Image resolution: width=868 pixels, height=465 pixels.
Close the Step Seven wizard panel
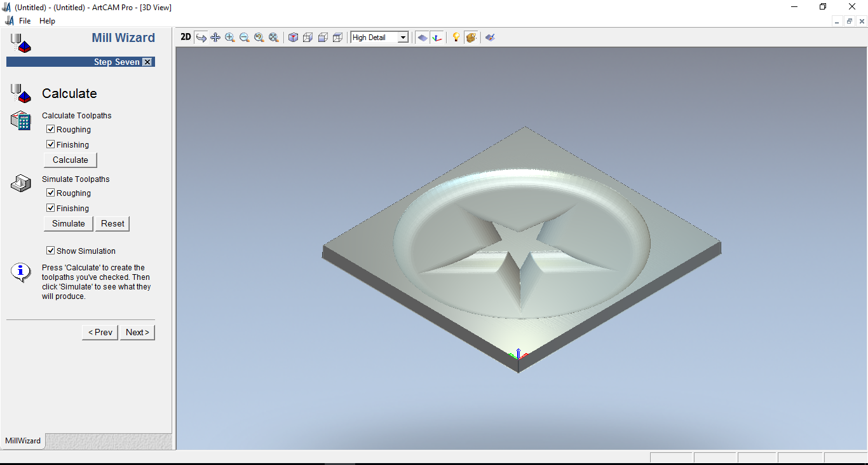[x=147, y=62]
